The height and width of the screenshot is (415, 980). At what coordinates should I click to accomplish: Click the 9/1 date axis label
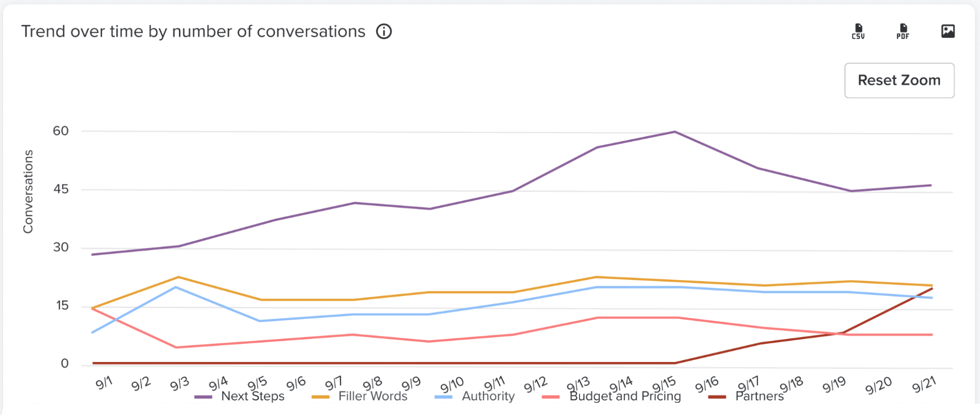[x=103, y=383]
